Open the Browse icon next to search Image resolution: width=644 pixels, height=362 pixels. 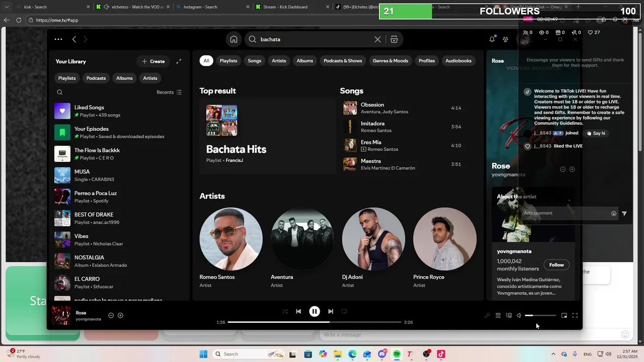point(394,39)
